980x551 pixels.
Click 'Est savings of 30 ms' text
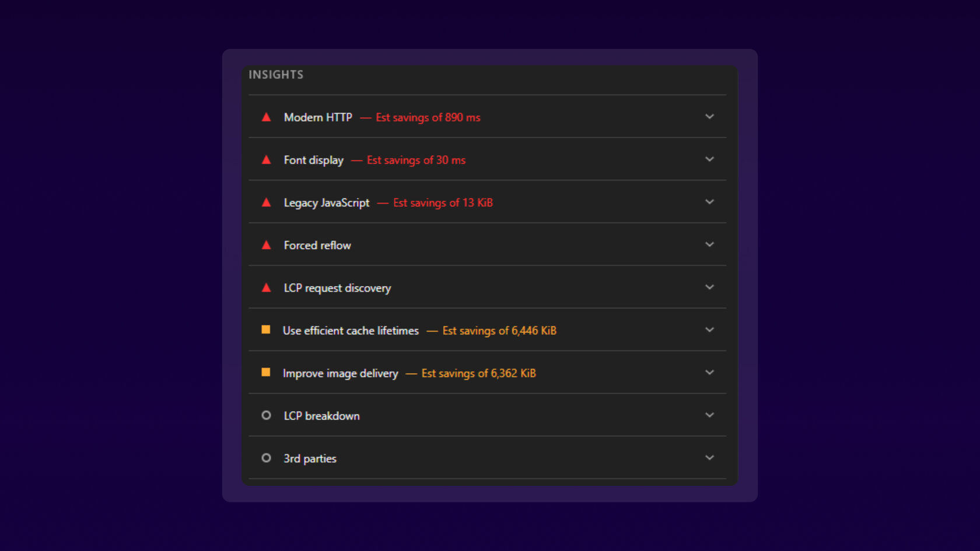point(416,160)
